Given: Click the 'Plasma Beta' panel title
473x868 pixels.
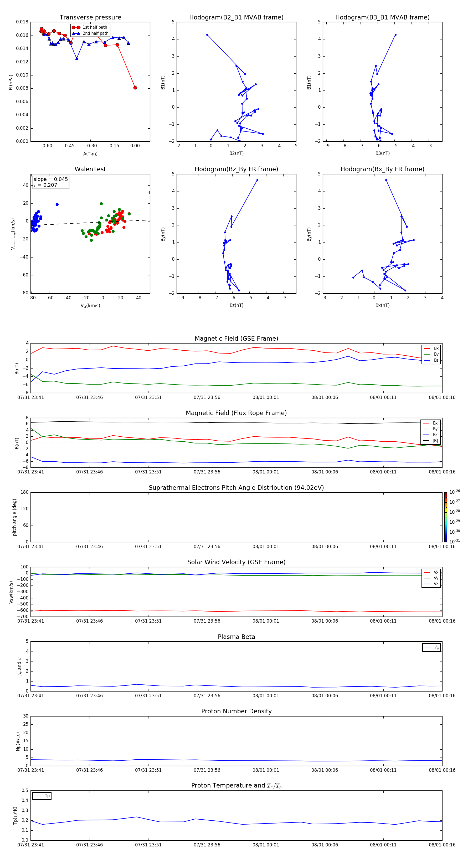Looking at the screenshot, I should [236, 637].
